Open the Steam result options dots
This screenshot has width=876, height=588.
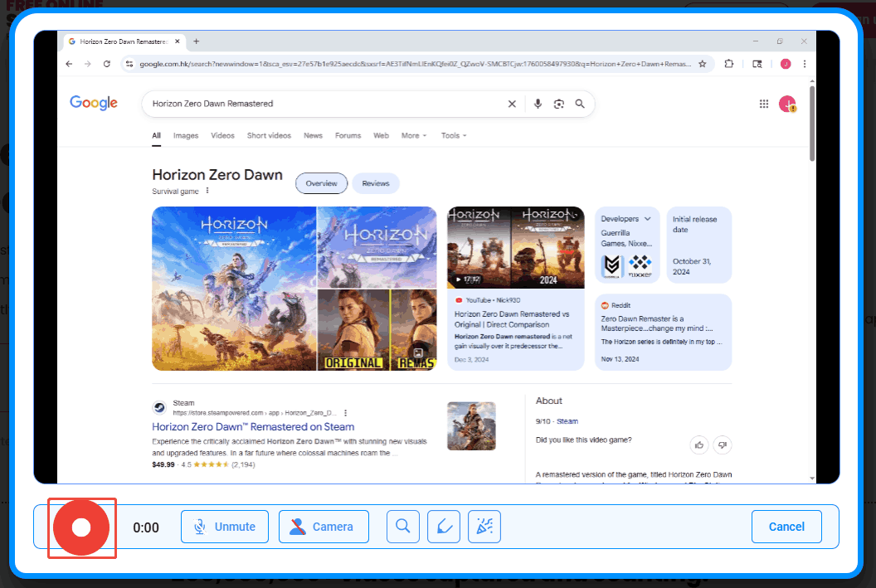pos(346,413)
